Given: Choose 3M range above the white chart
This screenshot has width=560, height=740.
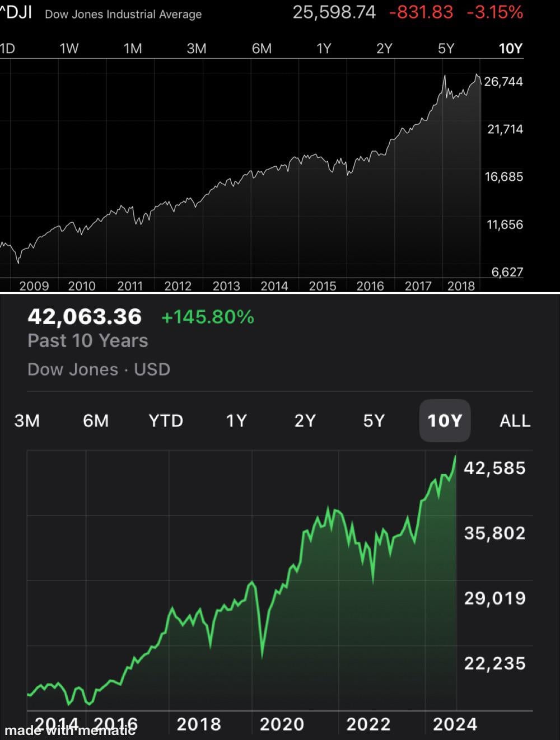Looking at the screenshot, I should point(197,49).
